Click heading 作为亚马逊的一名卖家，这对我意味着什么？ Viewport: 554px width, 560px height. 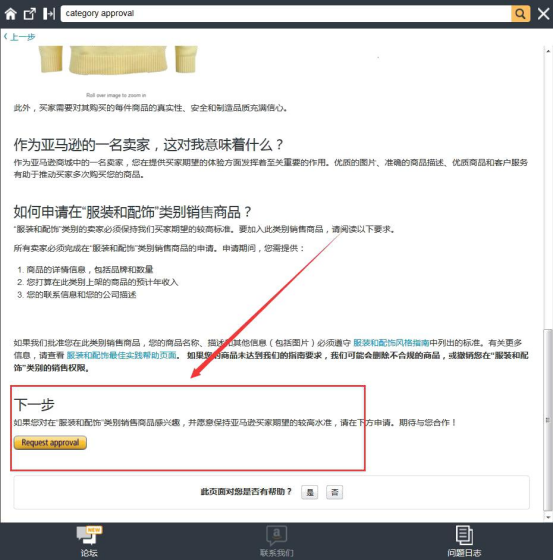point(149,145)
